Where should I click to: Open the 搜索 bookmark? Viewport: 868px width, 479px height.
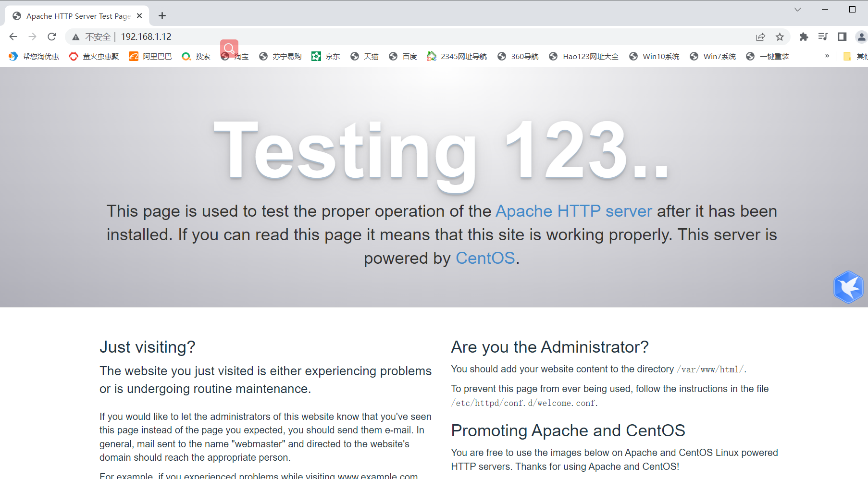click(x=196, y=56)
